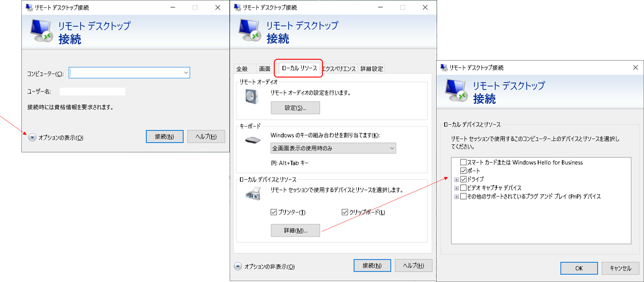This screenshot has height=282, width=644.
Task: Click Remote Desktop logo in middle window
Action: pyautogui.click(x=251, y=30)
